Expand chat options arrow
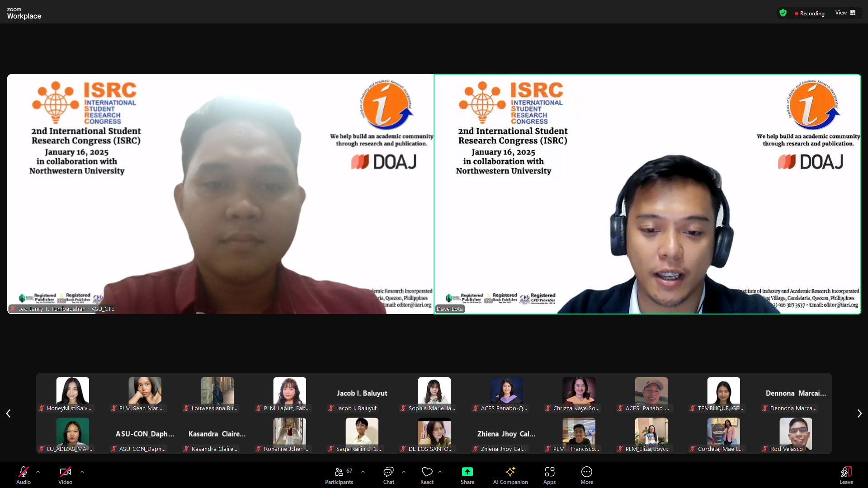The image size is (868, 488). 404,472
